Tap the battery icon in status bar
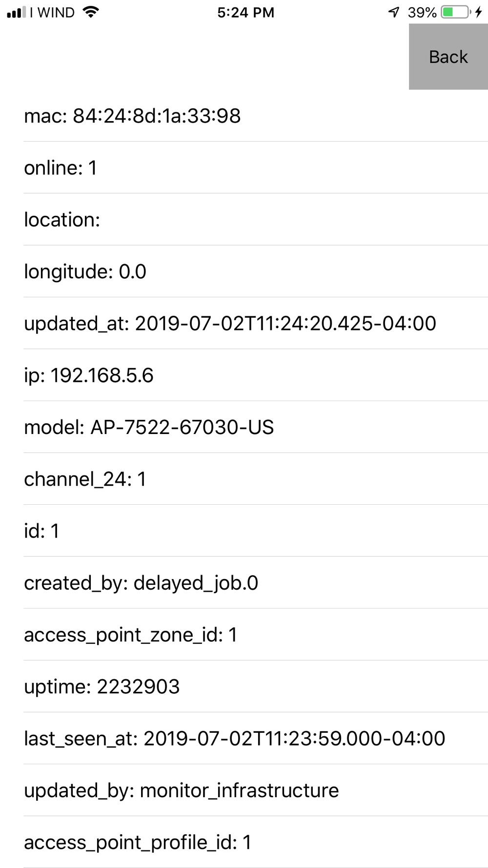488x868 pixels. click(456, 12)
